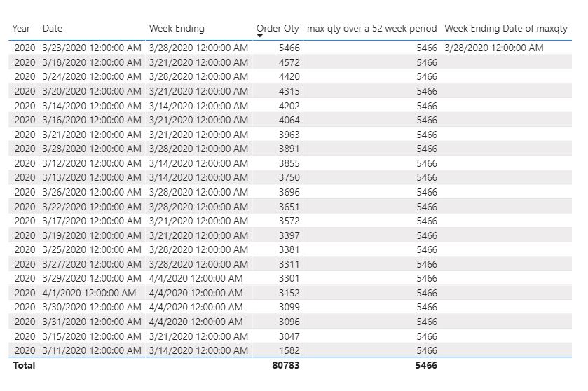Select Order Qty value 3651
This screenshot has height=391, width=588.
point(289,207)
